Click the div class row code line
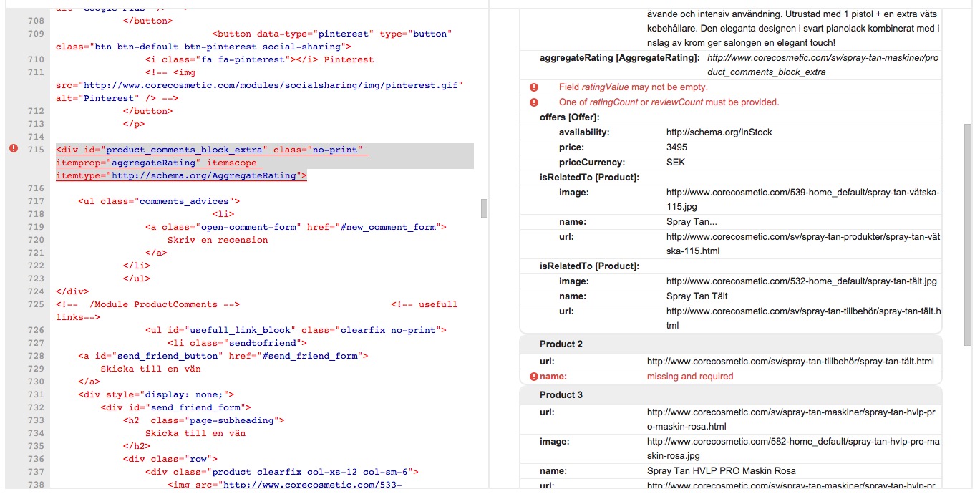The width and height of the screenshot is (980, 494). point(170,459)
